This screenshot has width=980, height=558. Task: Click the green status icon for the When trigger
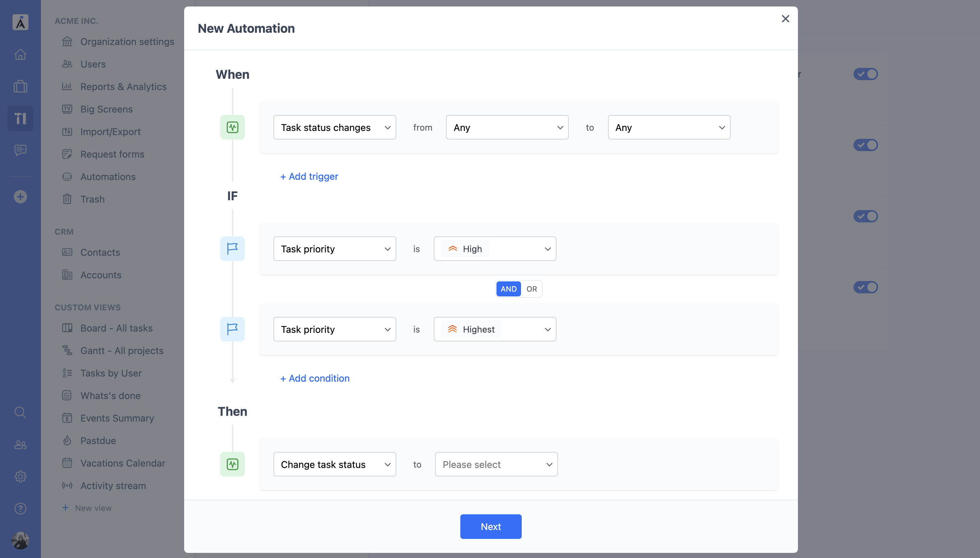click(x=232, y=127)
